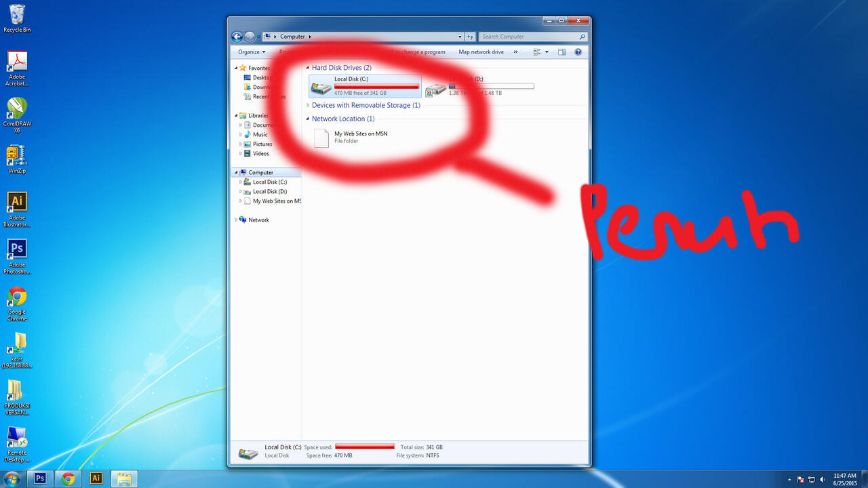868x488 pixels.
Task: Expand the Network tree node
Action: point(237,220)
